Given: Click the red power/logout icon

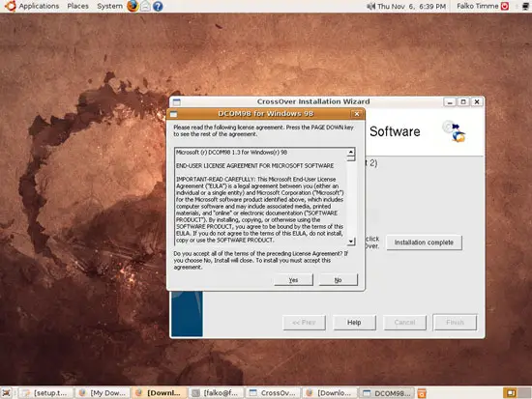Looking at the screenshot, I should (505, 6).
